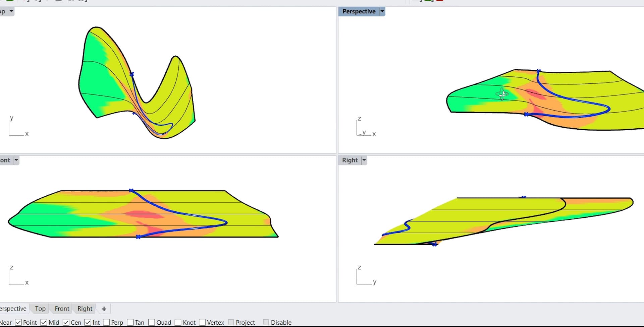Open the Top viewport title dropdown arrow
Image resolution: width=644 pixels, height=327 pixels.
(x=11, y=11)
